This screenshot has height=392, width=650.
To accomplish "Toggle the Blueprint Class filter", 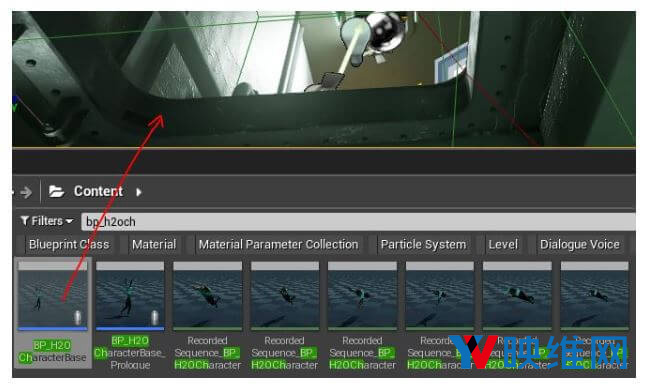I will click(68, 244).
